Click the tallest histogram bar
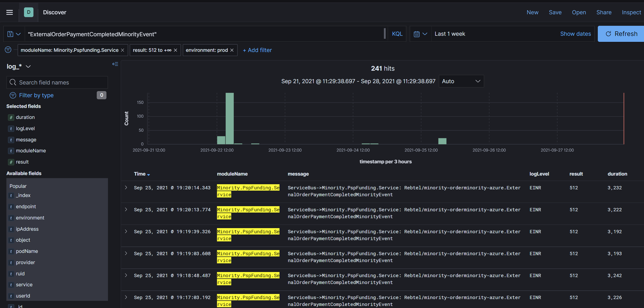The height and width of the screenshot is (308, 644). point(229,118)
